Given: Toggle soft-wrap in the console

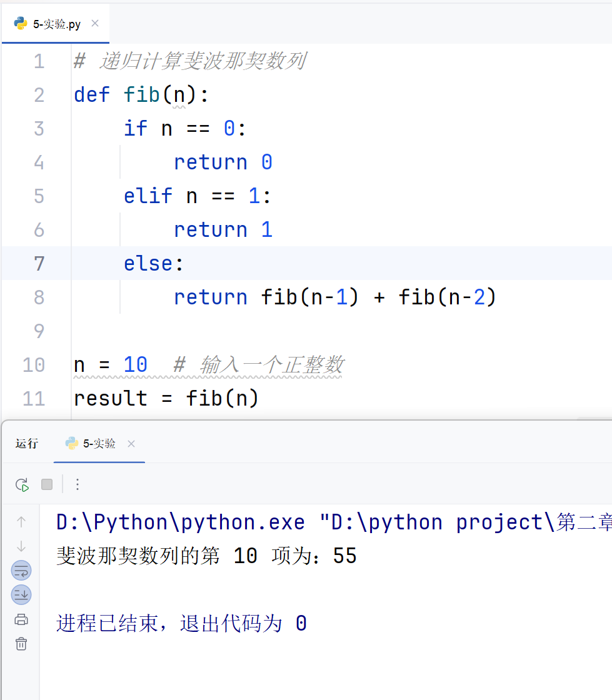Looking at the screenshot, I should [x=21, y=571].
